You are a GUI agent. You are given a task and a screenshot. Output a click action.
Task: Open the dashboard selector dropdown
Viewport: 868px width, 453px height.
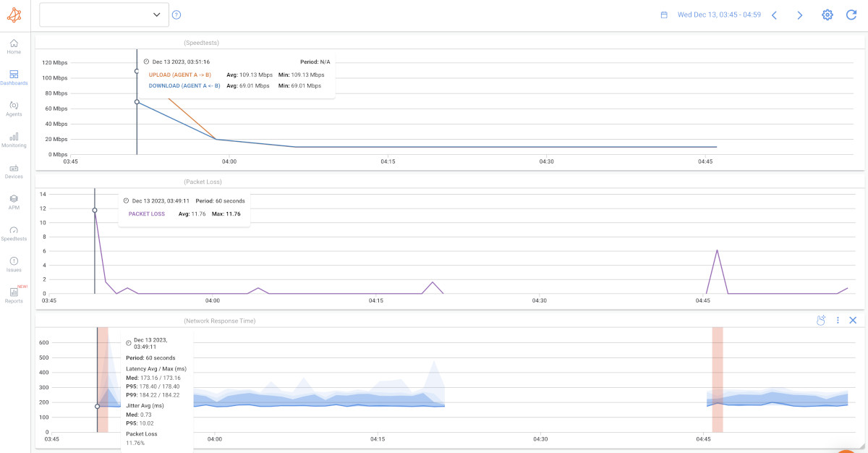(103, 14)
